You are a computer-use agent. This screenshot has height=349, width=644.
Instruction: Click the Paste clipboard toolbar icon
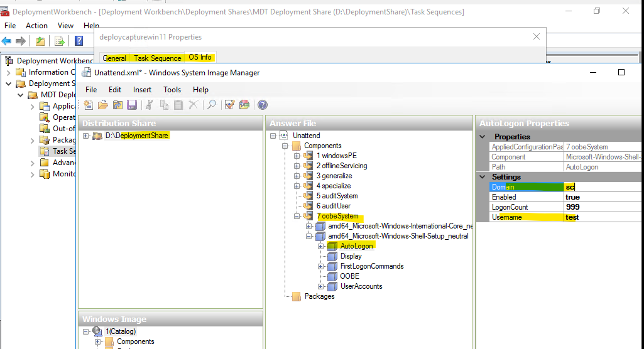pos(178,105)
